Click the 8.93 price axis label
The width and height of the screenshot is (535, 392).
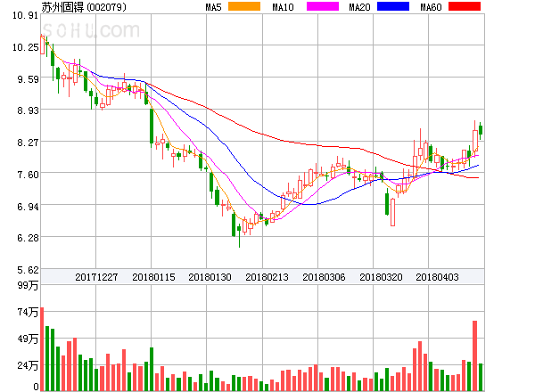tap(28, 110)
